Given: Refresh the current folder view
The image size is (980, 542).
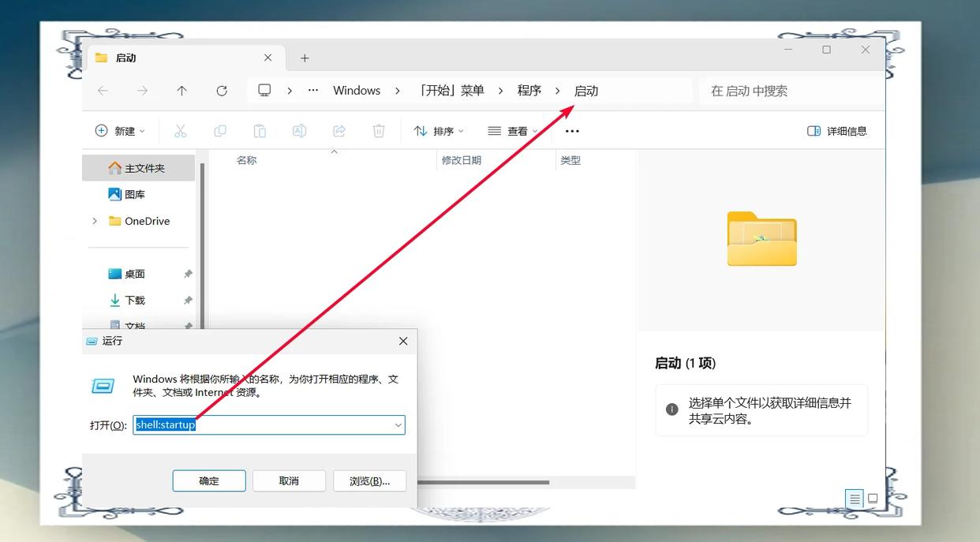Looking at the screenshot, I should (x=222, y=91).
